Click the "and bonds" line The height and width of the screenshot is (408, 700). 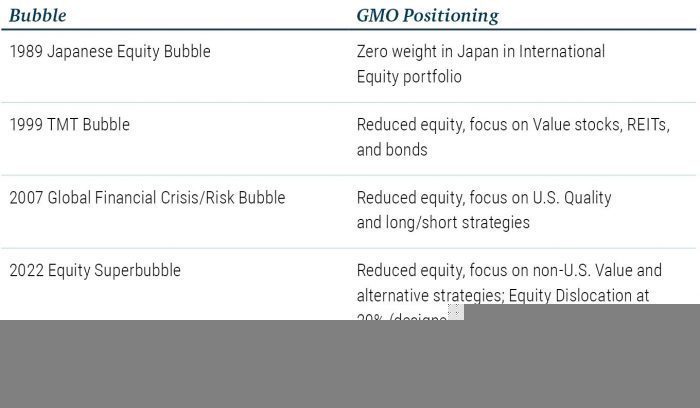(392, 150)
